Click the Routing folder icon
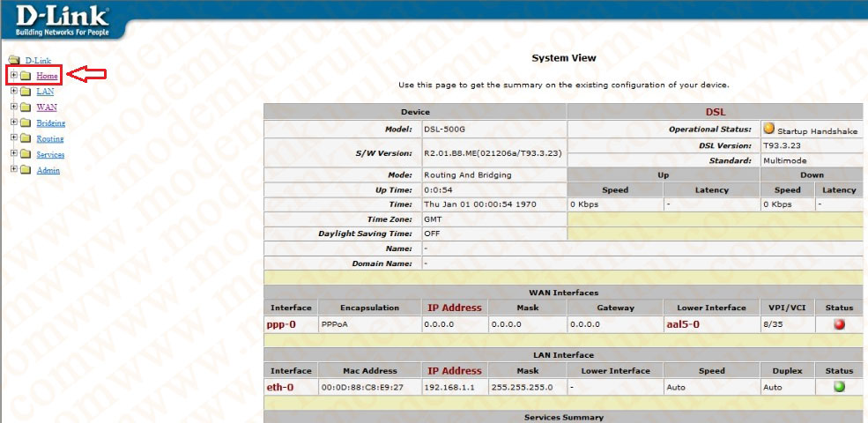Screen dimensions: 868x423 point(26,138)
